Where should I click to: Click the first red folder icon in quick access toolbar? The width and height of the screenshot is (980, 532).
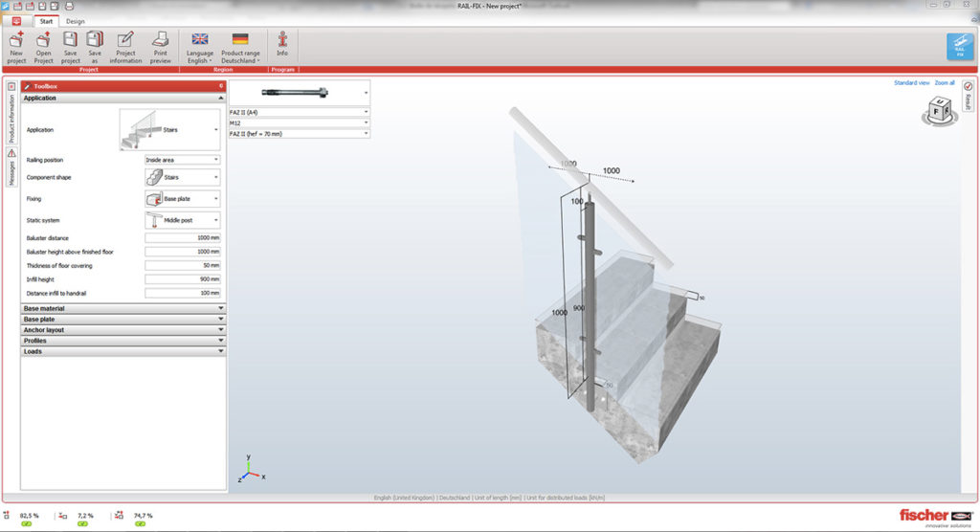pos(17,6)
